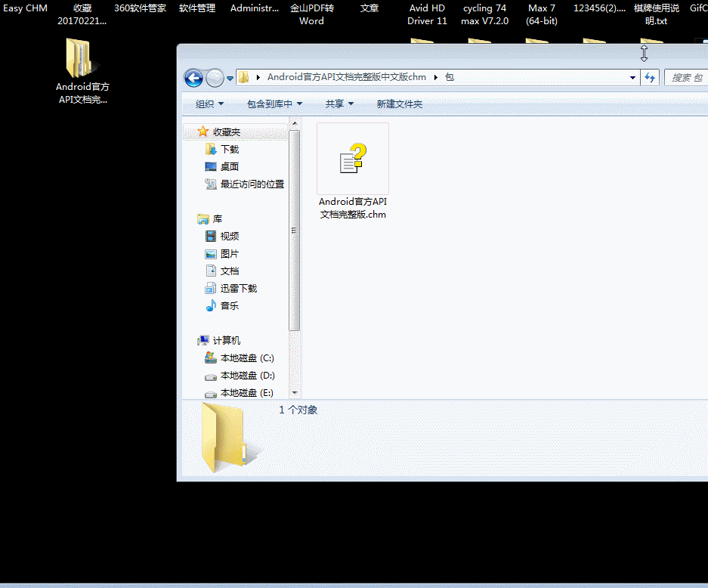Click the 新建文件夹 button
Viewport: 708px width, 588px height.
coord(400,104)
